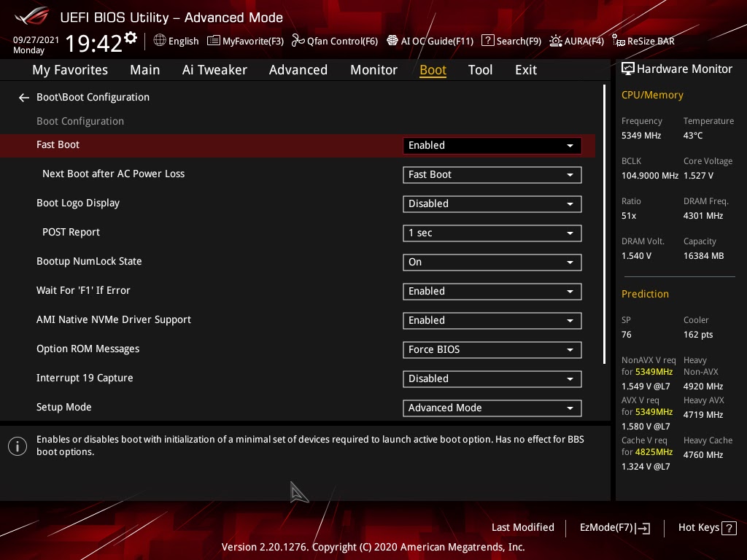Open Next Boot after AC Power Loss dropdown
The image size is (747, 560).
click(492, 175)
